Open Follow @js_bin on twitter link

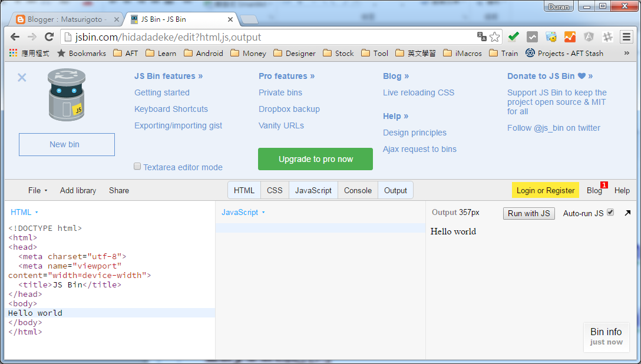(x=554, y=128)
